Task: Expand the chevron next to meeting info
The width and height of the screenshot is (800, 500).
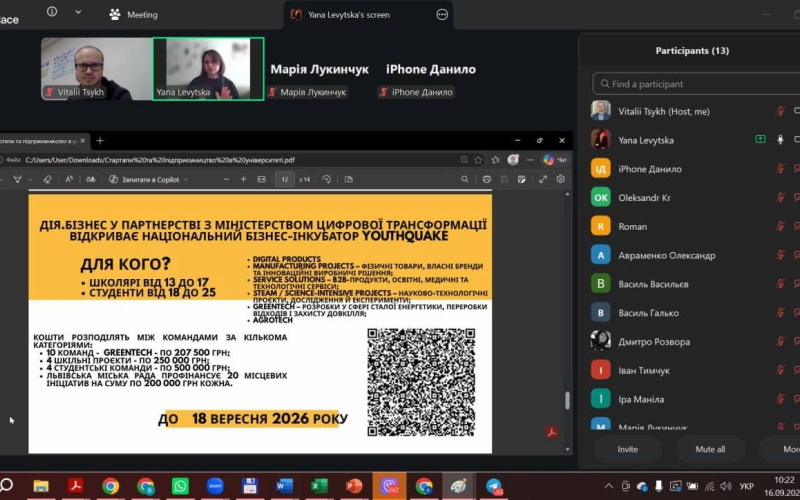Action: coord(78,12)
